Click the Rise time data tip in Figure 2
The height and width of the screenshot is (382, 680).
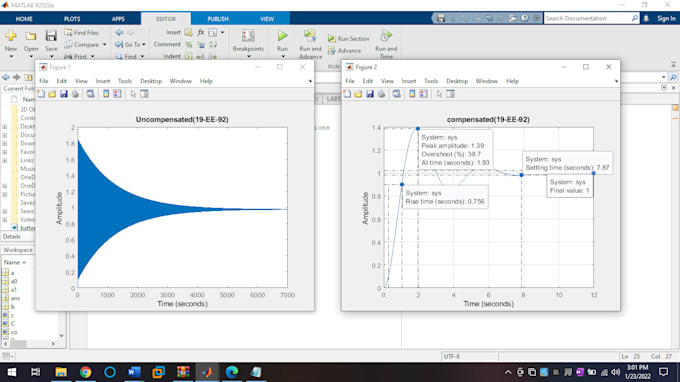click(x=445, y=197)
